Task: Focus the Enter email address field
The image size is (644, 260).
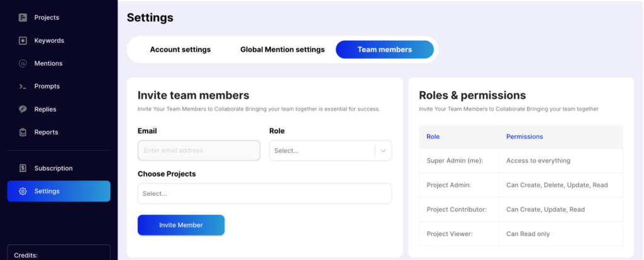Action: [x=199, y=151]
